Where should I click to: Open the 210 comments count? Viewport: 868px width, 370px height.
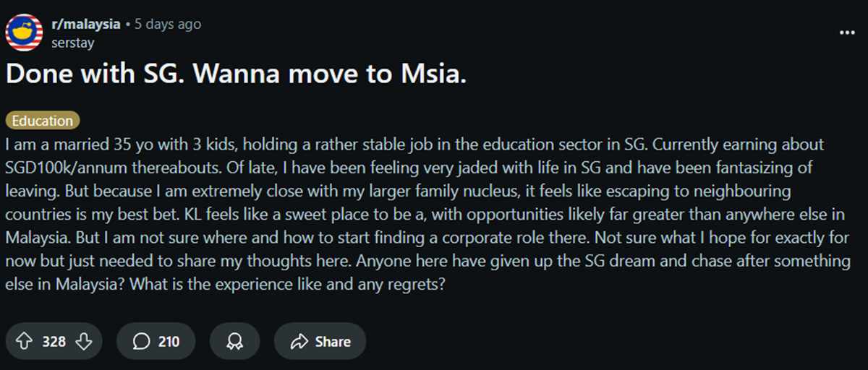(169, 342)
